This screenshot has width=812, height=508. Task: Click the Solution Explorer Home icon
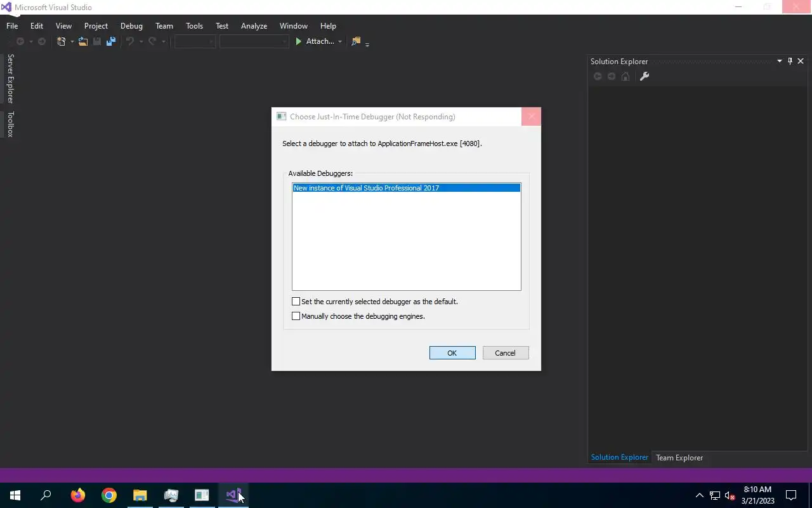(x=625, y=76)
